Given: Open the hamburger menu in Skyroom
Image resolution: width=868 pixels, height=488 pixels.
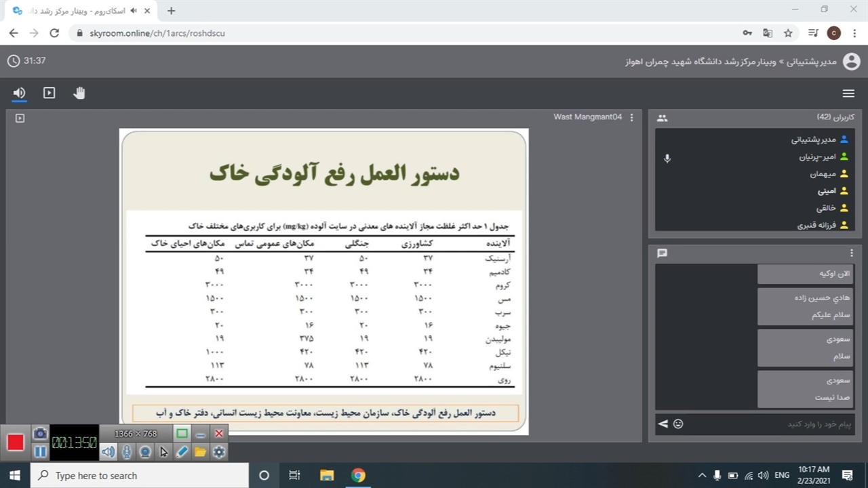Looking at the screenshot, I should [848, 94].
